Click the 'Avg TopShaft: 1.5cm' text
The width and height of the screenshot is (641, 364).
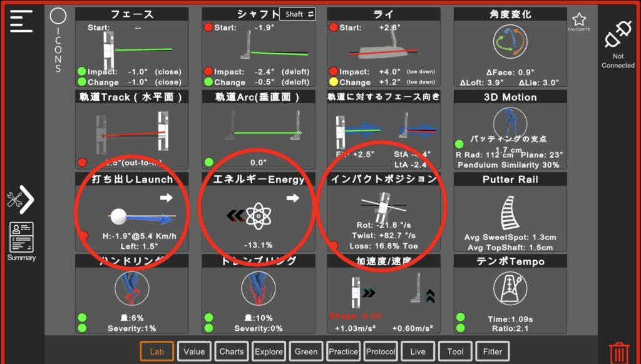[x=510, y=248]
